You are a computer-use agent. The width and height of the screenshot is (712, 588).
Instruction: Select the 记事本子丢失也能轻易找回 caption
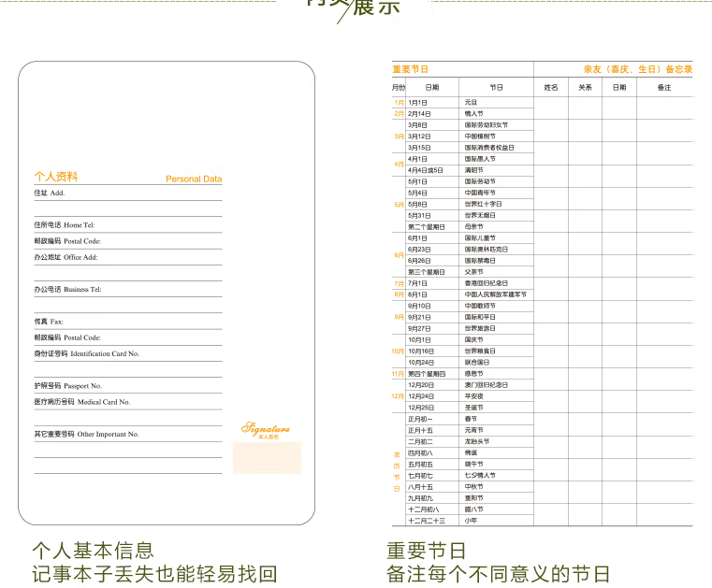pyautogui.click(x=154, y=574)
